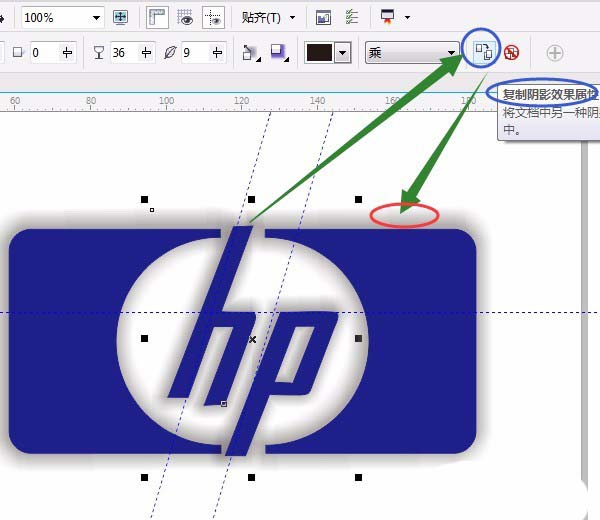The height and width of the screenshot is (520, 600).
Task: Open the 贴齐(T) snap-to menu
Action: tap(268, 18)
